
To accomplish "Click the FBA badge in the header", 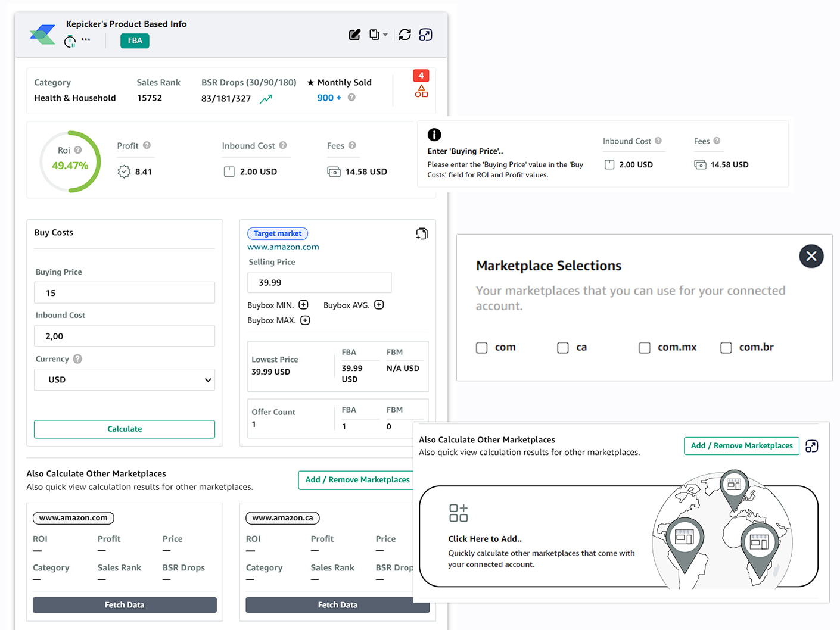I will 134,40.
